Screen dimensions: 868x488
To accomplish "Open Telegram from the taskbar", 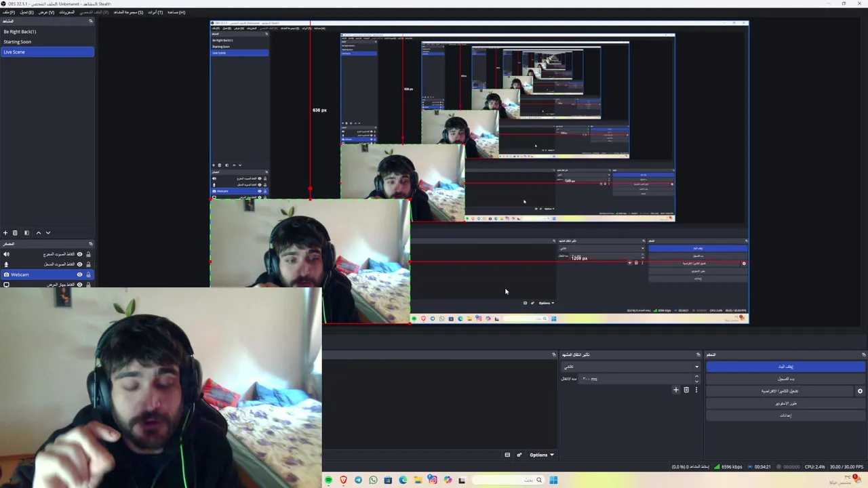I will (358, 480).
